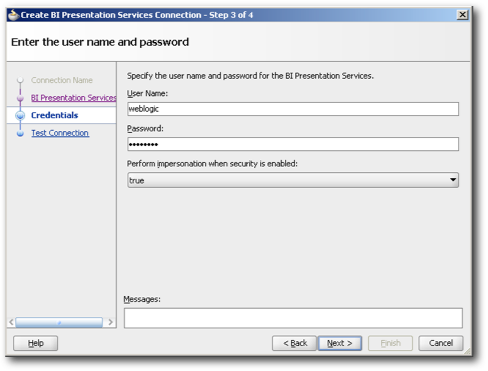The height and width of the screenshot is (371, 488).
Task: Focus the User Name field containing weblogic
Action: click(293, 109)
